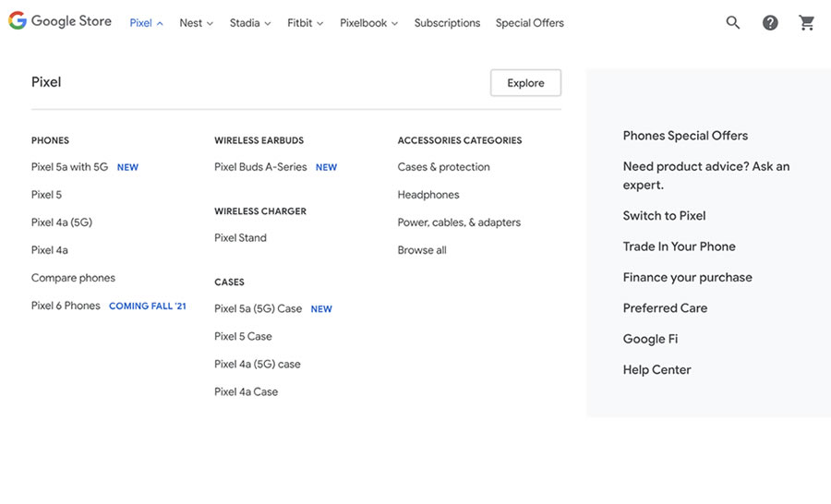Click the Pixel Stand link

coord(240,238)
